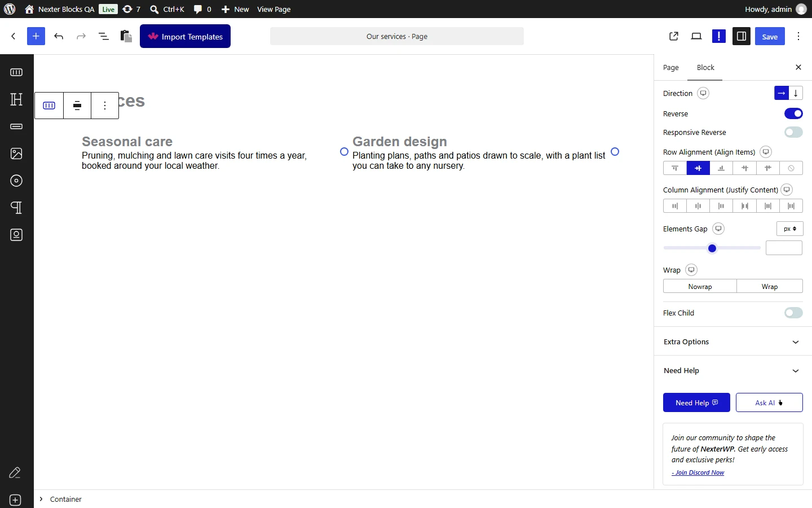The height and width of the screenshot is (508, 812).
Task: Select the Nowrap option
Action: click(x=700, y=286)
